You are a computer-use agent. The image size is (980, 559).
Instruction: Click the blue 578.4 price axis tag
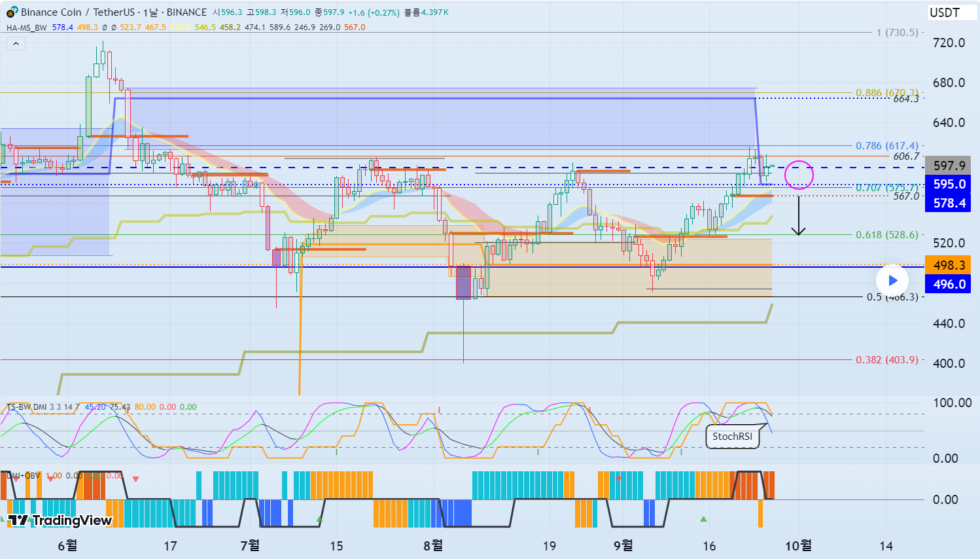point(949,203)
